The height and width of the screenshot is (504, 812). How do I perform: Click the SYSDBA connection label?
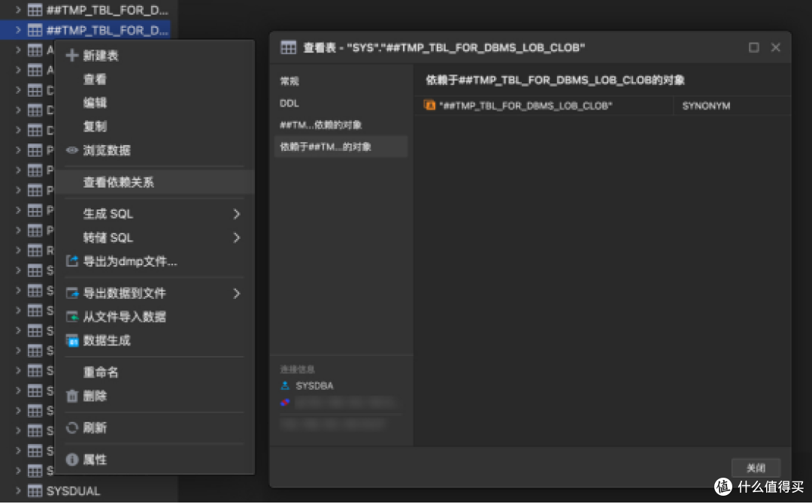click(314, 386)
